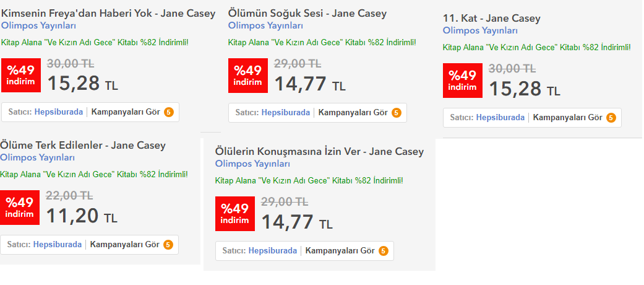This screenshot has width=644, height=285.
Task: Click the orange 5 badge under 11. Kat
Action: tap(611, 118)
